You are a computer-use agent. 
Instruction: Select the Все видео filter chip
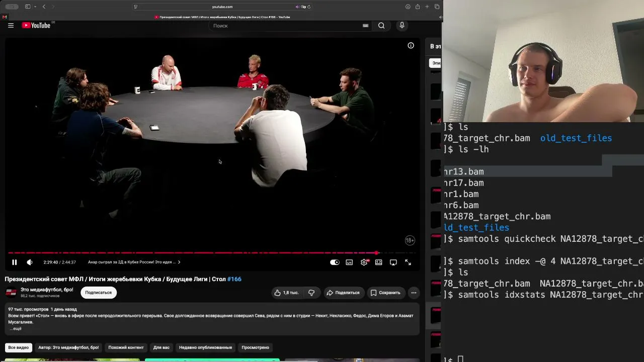(x=19, y=347)
